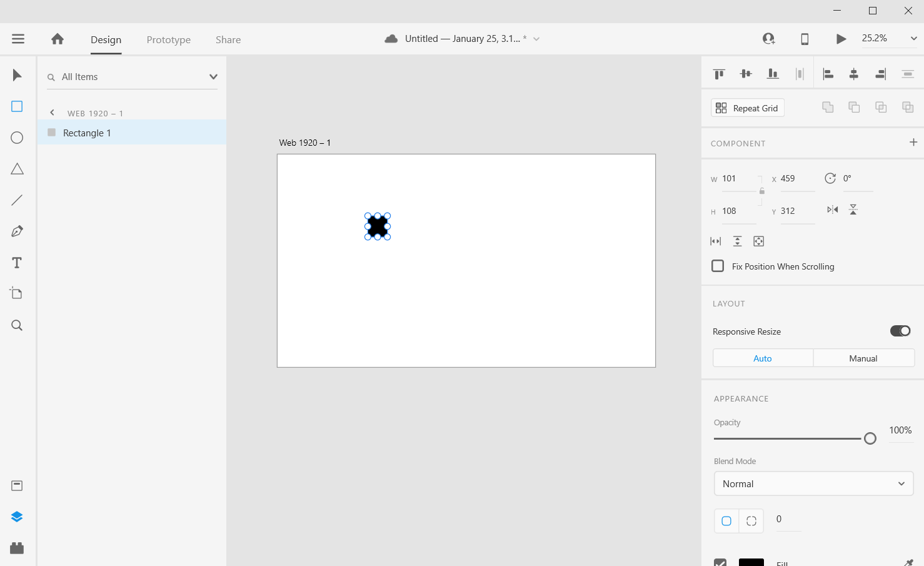Image resolution: width=924 pixels, height=566 pixels.
Task: Open the zoom level dropdown
Action: click(x=913, y=39)
